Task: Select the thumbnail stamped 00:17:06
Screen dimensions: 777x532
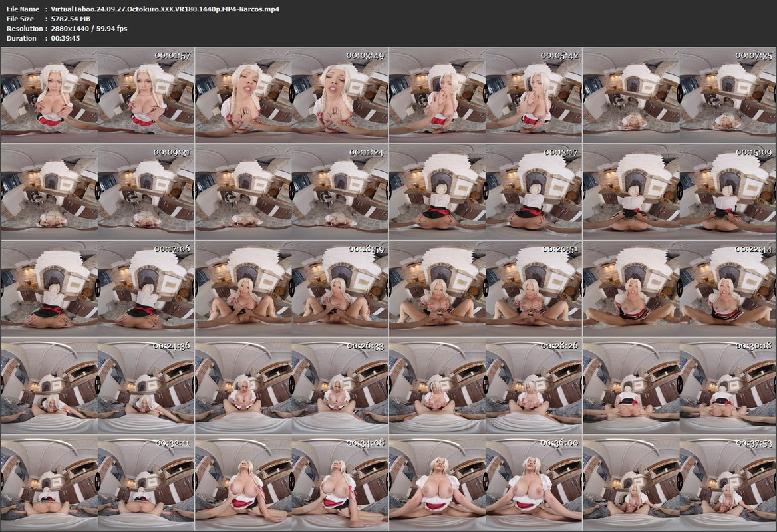Action: tap(98, 289)
